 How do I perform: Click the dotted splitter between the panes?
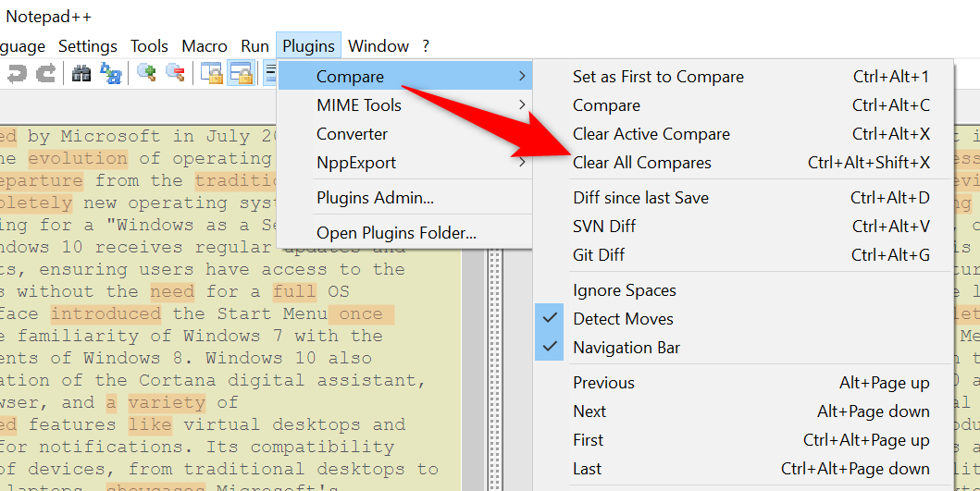(495, 369)
